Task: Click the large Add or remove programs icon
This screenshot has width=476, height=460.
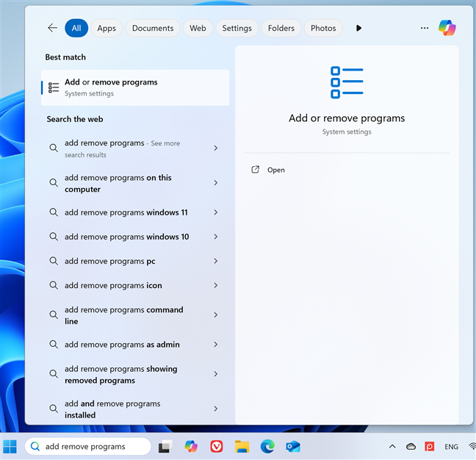Action: [347, 82]
